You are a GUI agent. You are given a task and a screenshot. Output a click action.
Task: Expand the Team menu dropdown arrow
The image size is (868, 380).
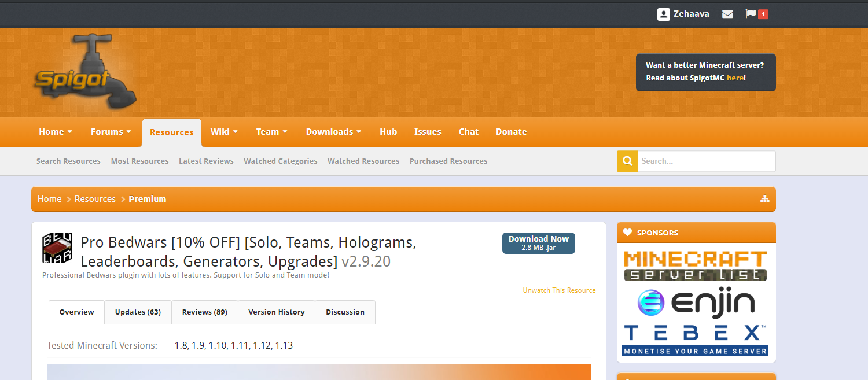point(285,132)
